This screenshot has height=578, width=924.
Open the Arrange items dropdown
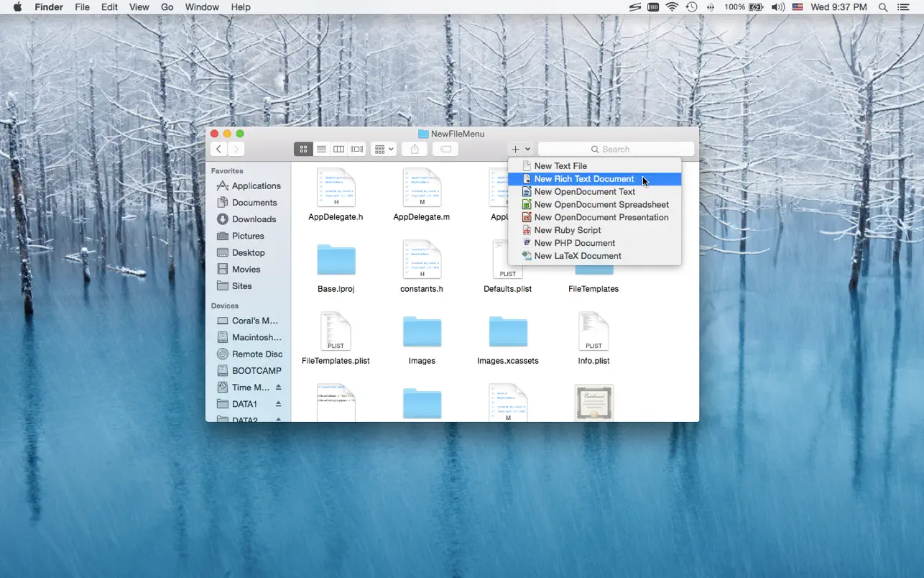point(384,149)
